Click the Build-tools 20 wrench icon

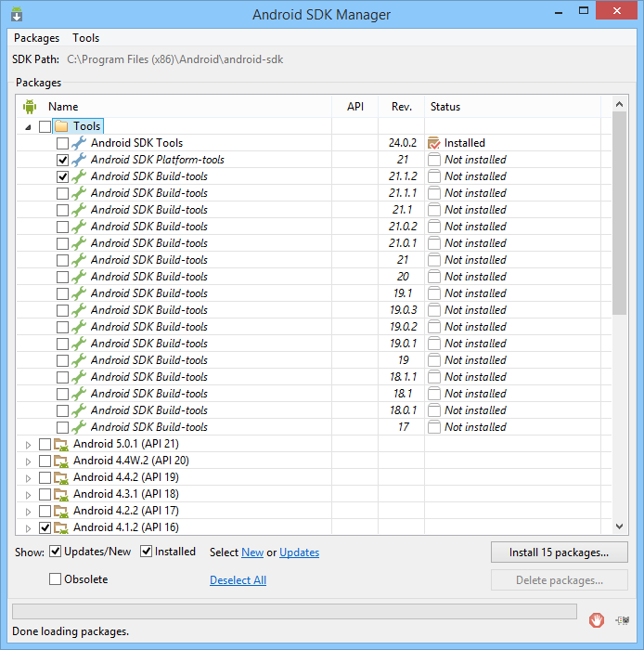pos(79,277)
